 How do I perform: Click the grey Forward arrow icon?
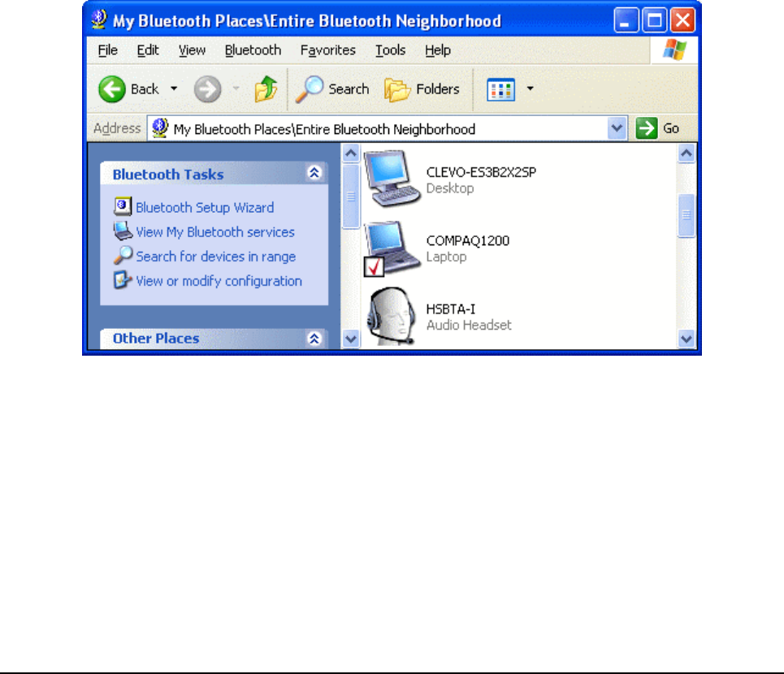(207, 89)
